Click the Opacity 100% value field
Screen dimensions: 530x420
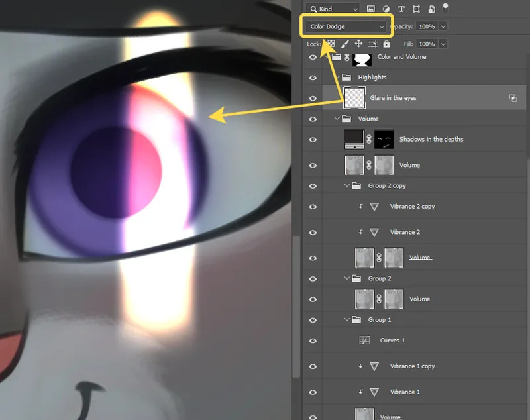pyautogui.click(x=427, y=26)
